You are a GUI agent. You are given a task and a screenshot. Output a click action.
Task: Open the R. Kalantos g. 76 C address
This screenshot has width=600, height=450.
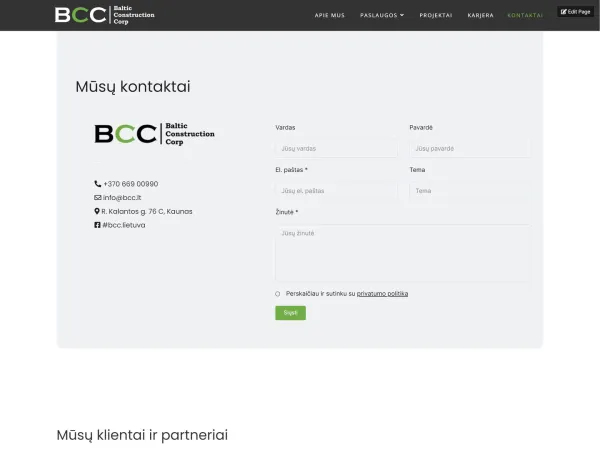tap(147, 212)
